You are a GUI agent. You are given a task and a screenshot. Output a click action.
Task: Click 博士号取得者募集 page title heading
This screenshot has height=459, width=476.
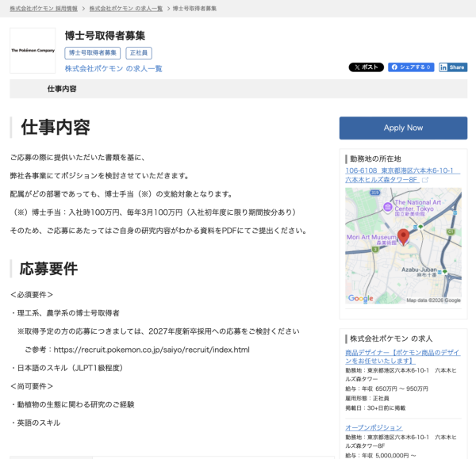tap(105, 36)
